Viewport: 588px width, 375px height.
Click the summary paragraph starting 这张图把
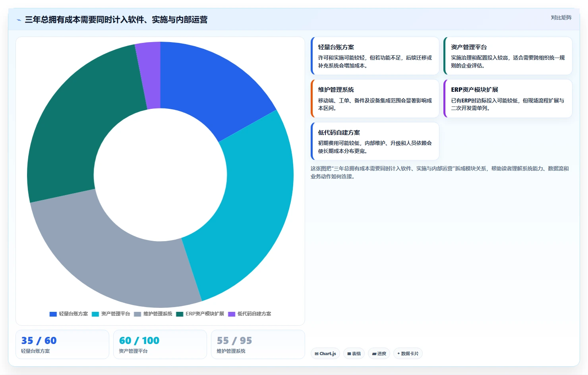[x=440, y=172]
